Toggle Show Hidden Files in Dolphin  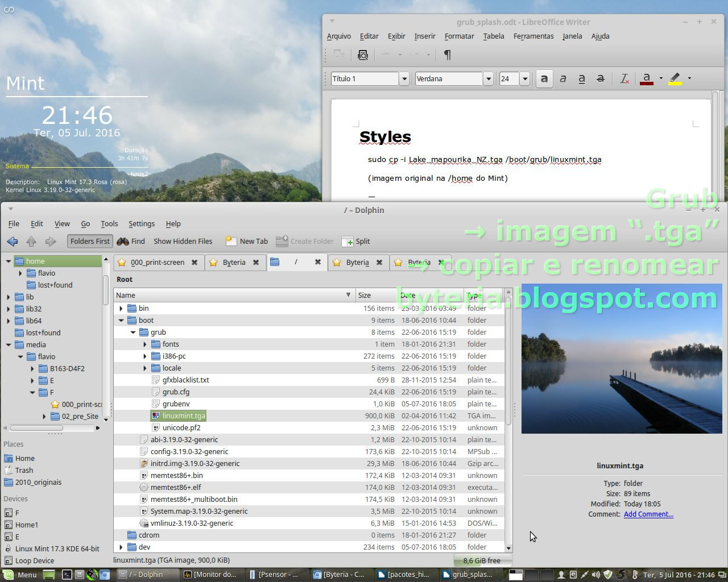pyautogui.click(x=183, y=241)
